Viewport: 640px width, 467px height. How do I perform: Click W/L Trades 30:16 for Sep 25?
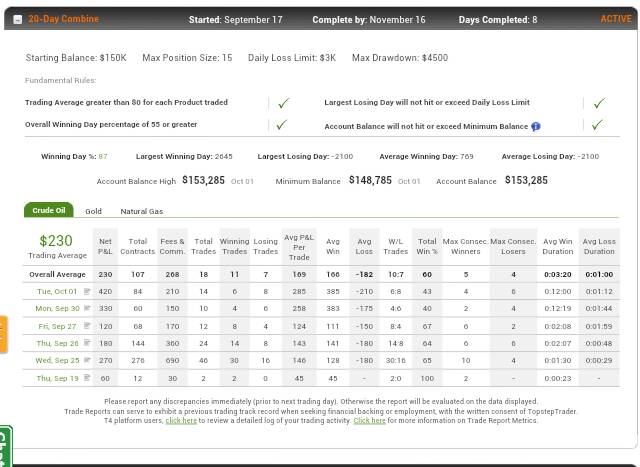396,360
